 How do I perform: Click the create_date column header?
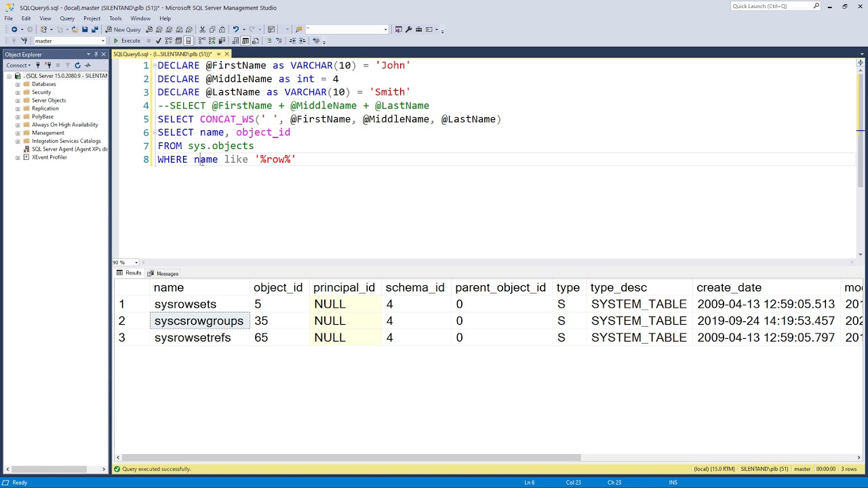(x=766, y=287)
